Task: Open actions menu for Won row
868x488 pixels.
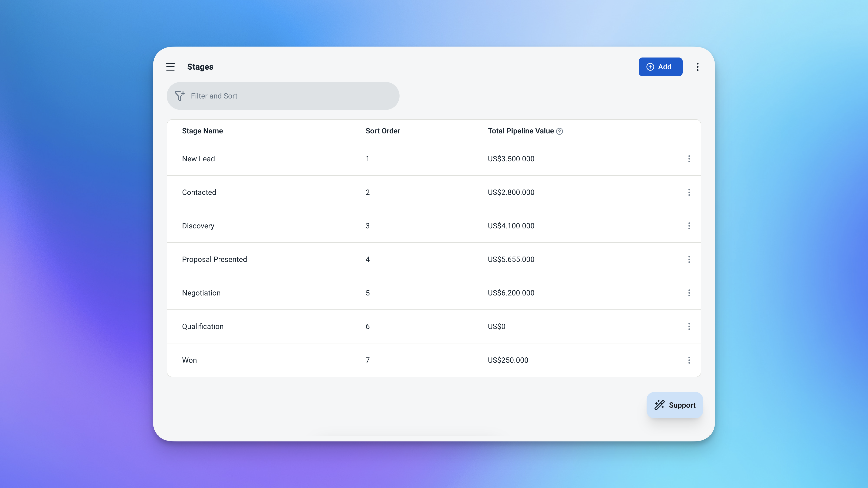Action: (x=689, y=360)
